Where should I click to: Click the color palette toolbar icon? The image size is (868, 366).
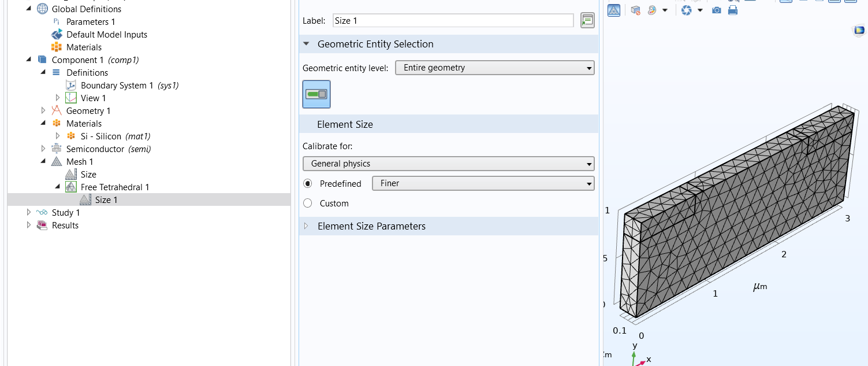(x=652, y=10)
